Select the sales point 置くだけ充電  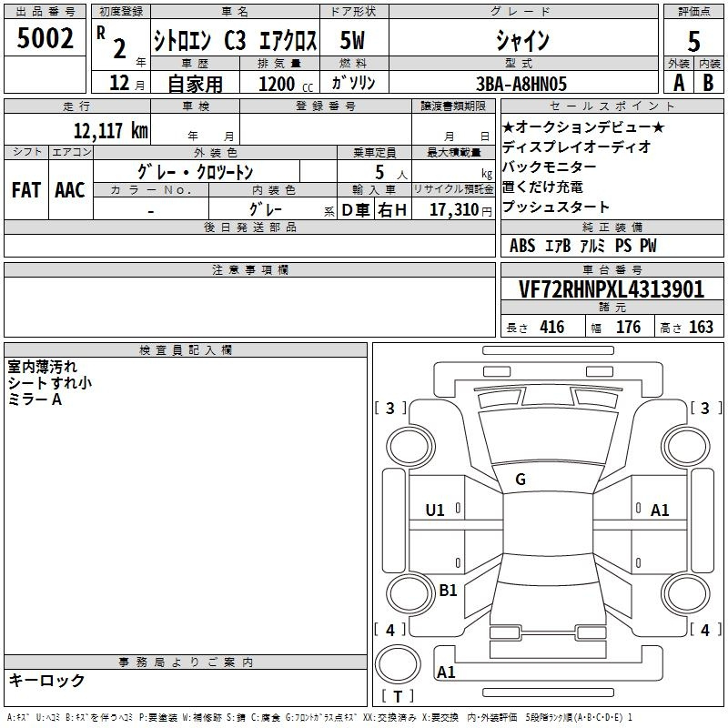(542, 187)
